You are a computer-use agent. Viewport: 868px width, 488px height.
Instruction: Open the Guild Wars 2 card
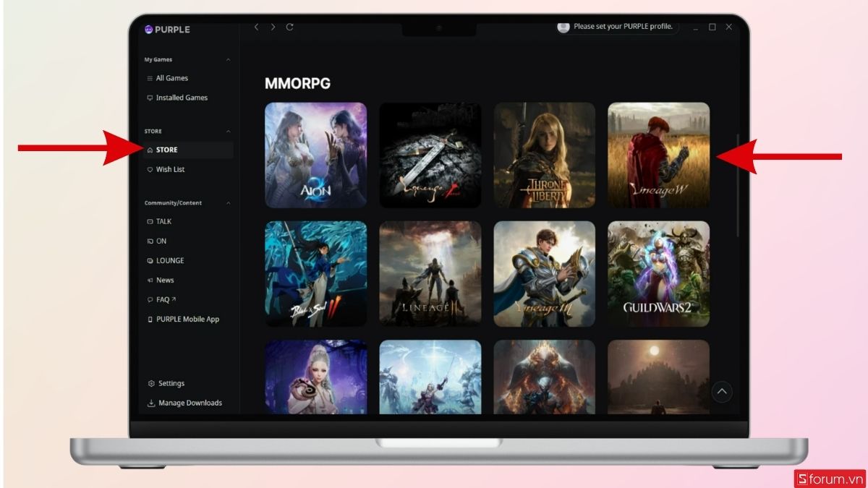pos(659,274)
